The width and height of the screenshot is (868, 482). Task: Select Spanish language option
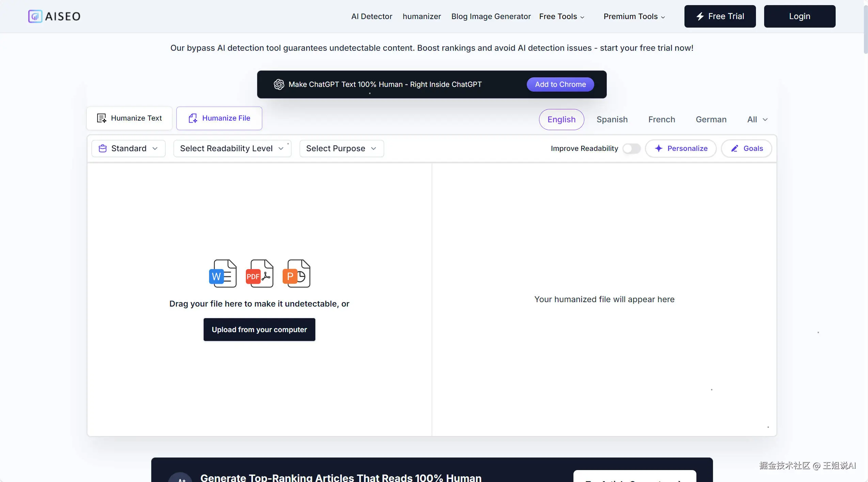coord(612,120)
